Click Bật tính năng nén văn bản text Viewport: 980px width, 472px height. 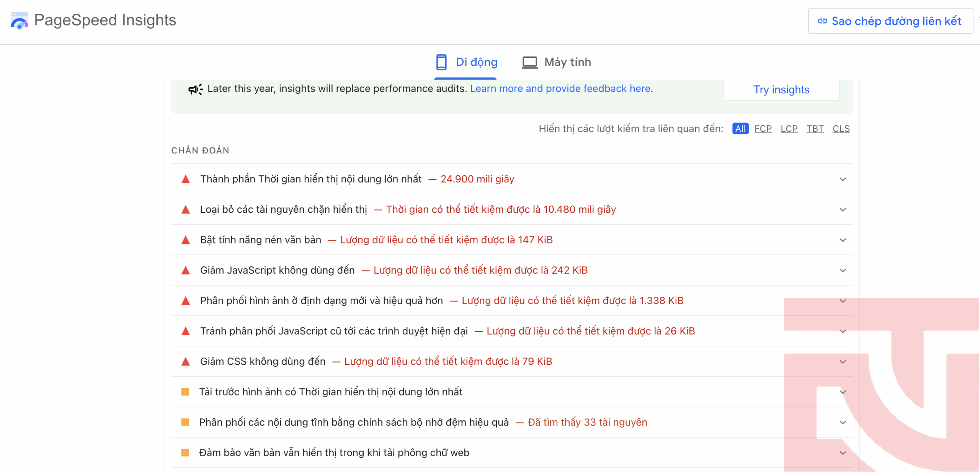tap(261, 240)
